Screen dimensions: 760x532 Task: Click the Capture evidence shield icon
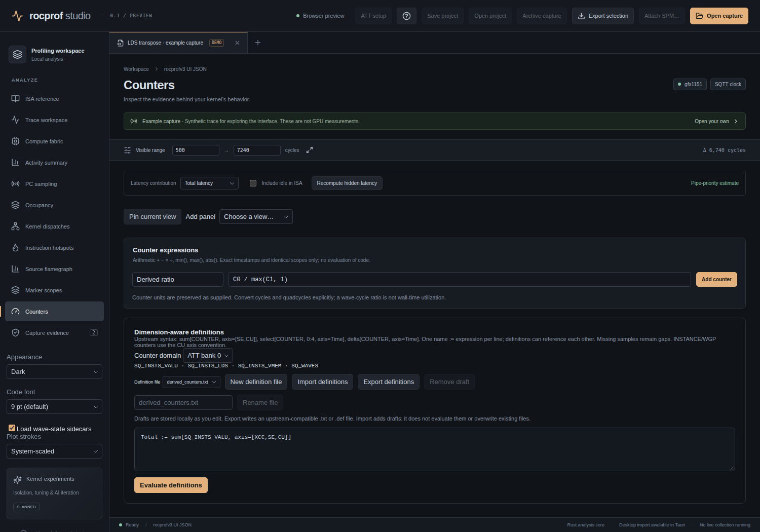point(16,333)
